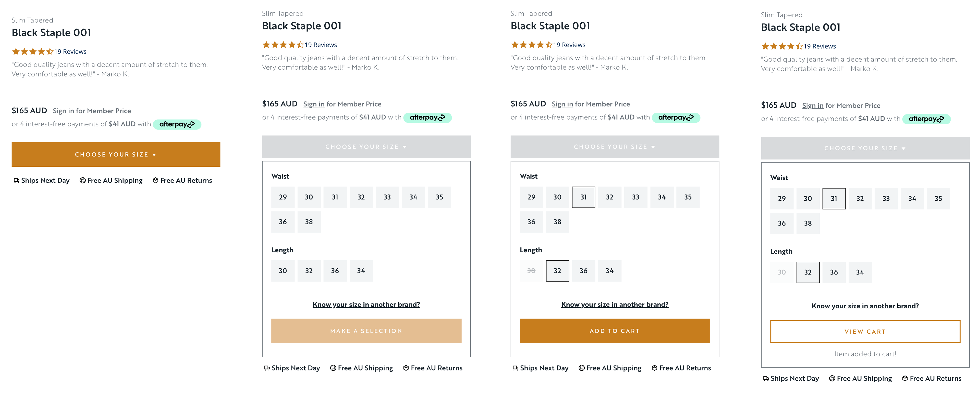Screen dimensions: 980x396
Task: Collapse the grey Choose Your Size above Make a Selection
Action: click(x=366, y=147)
